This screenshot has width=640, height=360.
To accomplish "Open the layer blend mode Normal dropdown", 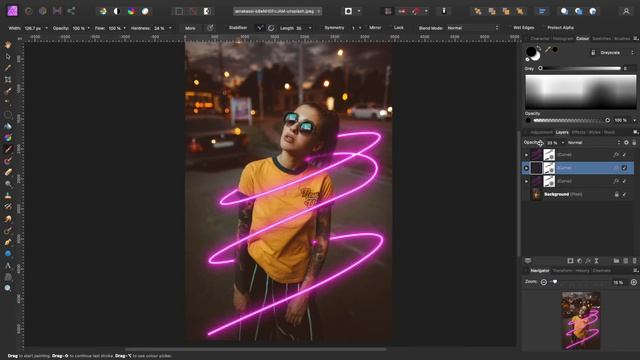I will tap(594, 142).
